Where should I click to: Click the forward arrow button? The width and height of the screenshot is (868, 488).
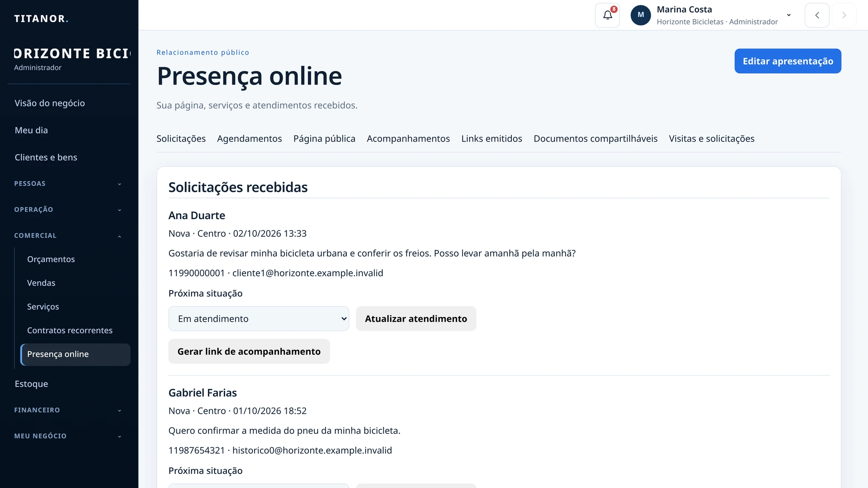[x=844, y=15]
